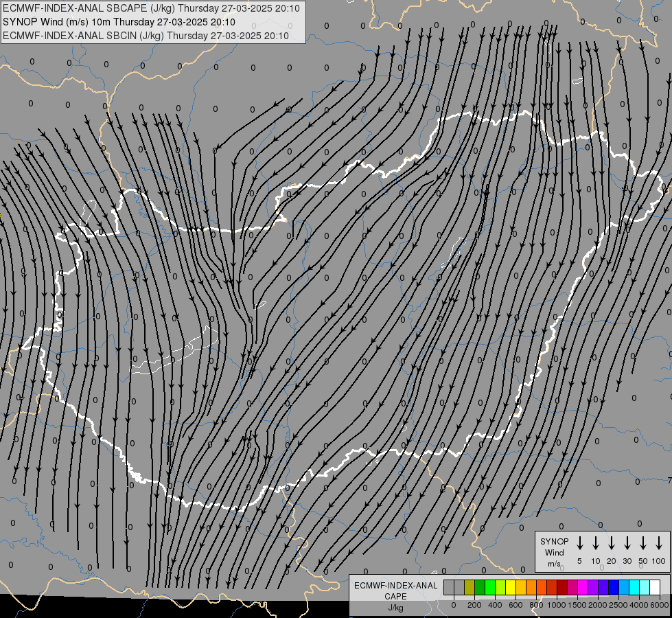Select the pure blue CAPE swatch

tap(613, 587)
